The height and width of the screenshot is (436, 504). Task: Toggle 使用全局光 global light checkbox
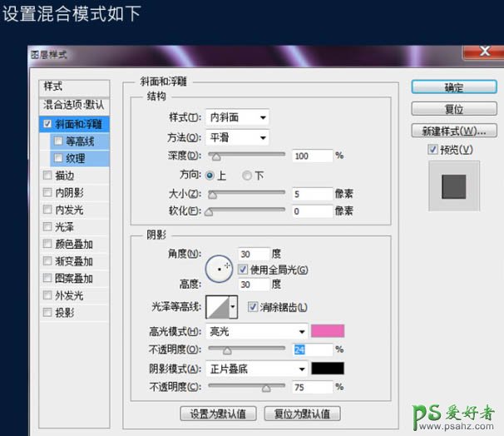click(243, 270)
